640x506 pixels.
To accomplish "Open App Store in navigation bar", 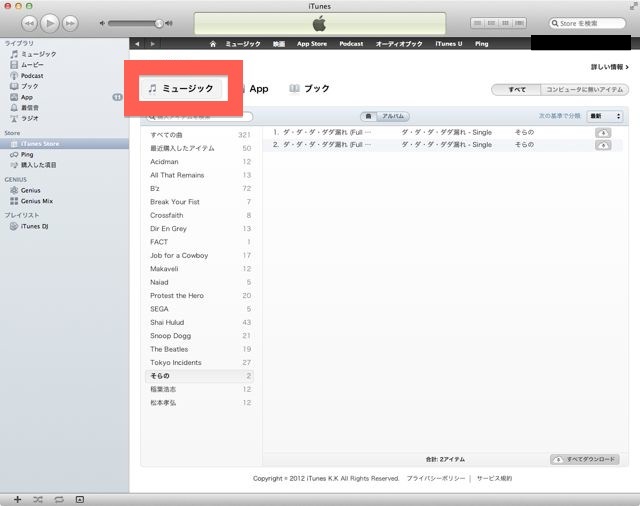I will tap(312, 44).
